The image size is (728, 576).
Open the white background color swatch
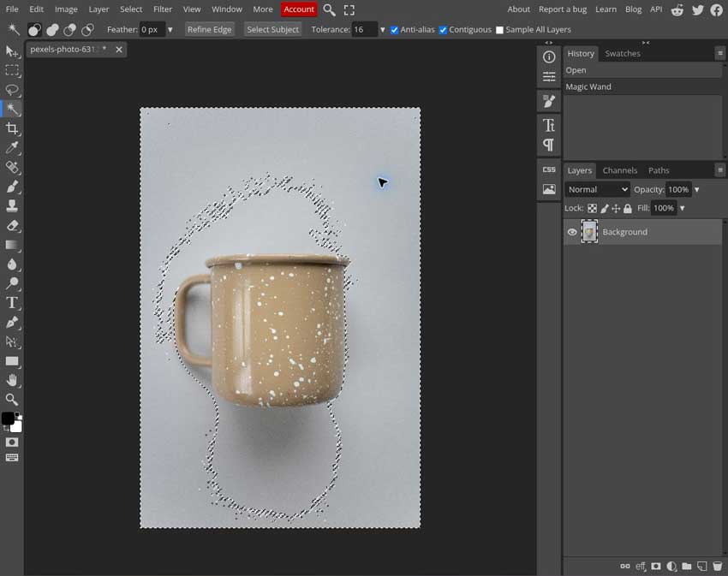[x=17, y=426]
